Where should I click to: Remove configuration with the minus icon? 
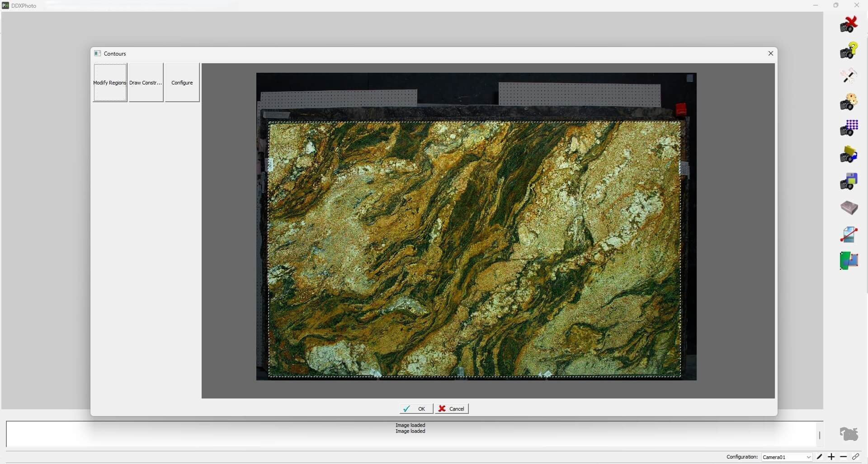(843, 457)
